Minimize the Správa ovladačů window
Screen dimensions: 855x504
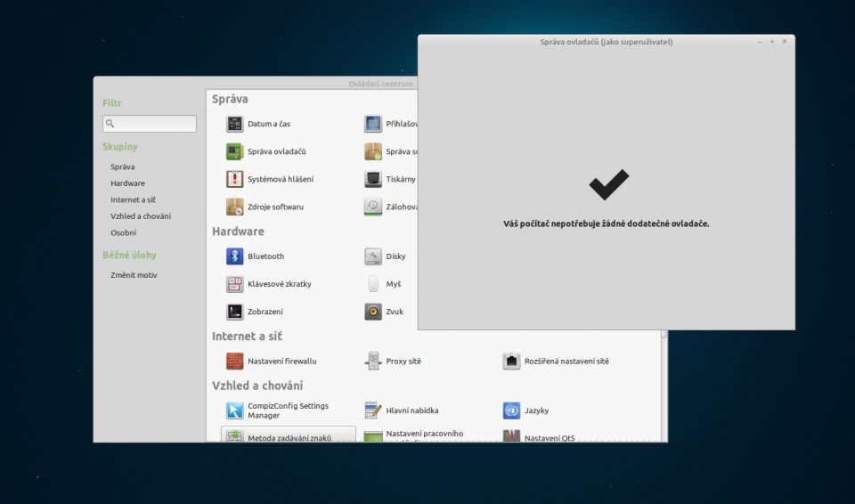760,42
